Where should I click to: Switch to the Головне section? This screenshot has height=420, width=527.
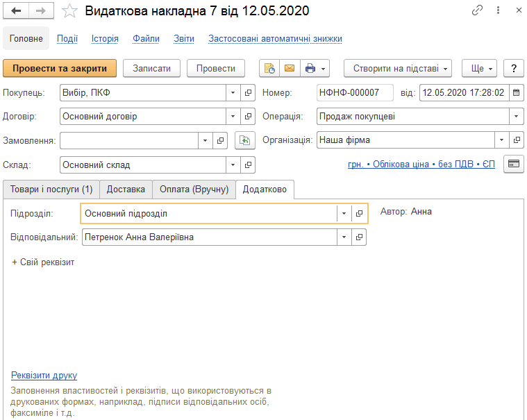pos(26,39)
